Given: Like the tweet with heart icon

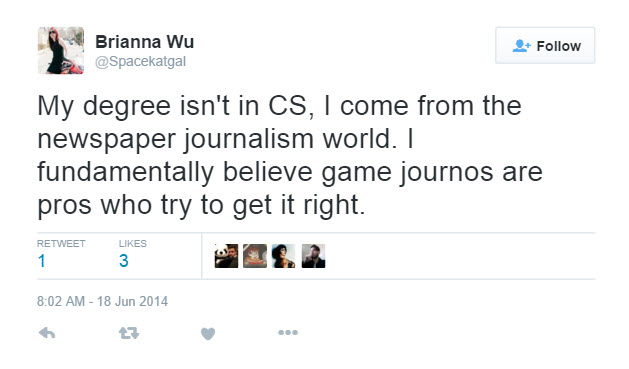Looking at the screenshot, I should point(208,333).
